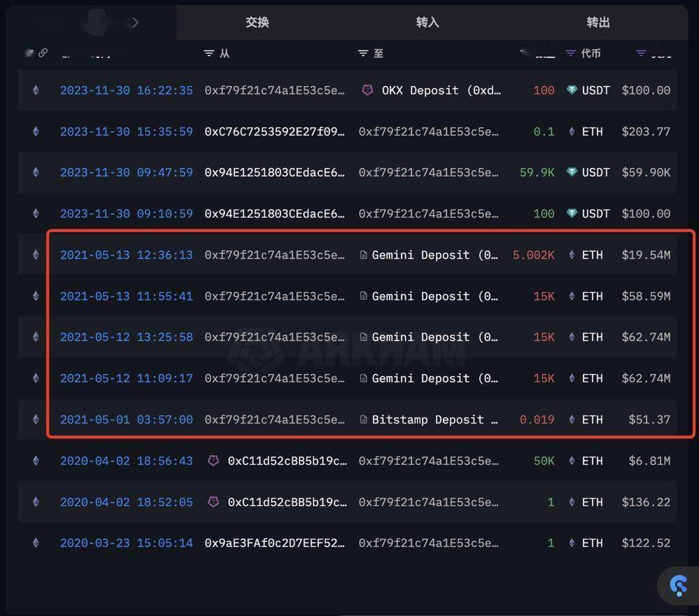Open Gemini Deposit in 13:25:58 row
Screen dimensions: 699x616
click(x=435, y=337)
